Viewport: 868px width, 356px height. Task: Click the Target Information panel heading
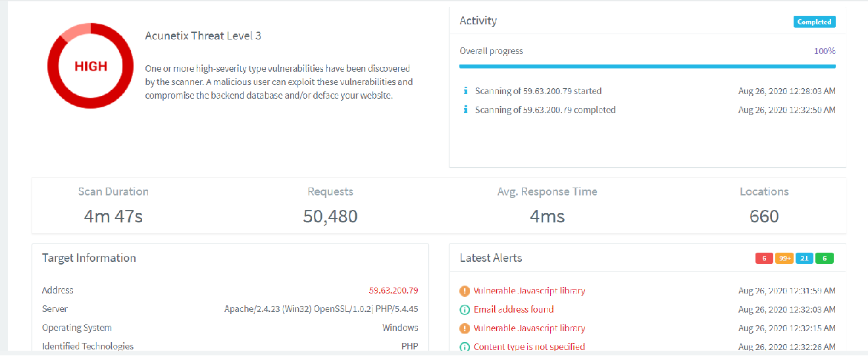(x=89, y=258)
